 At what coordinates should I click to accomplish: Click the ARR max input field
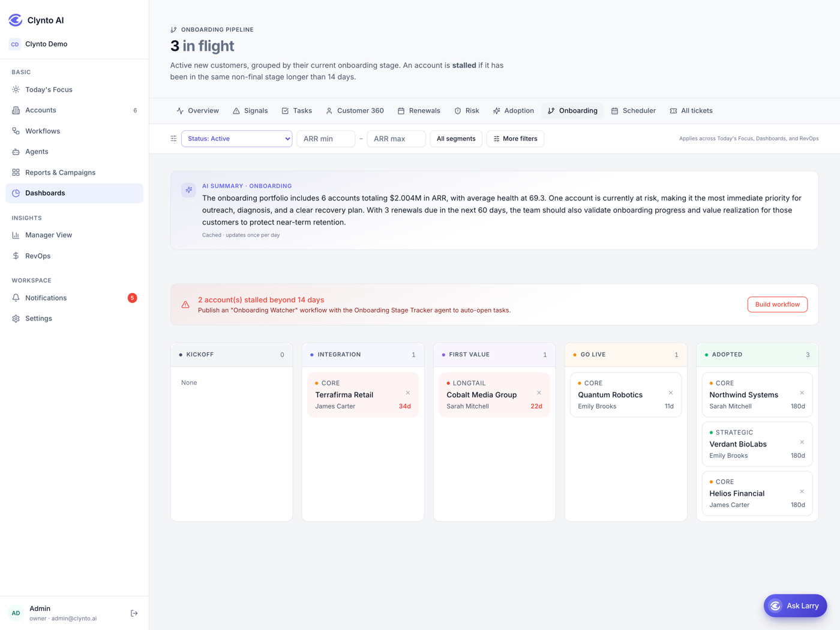click(396, 139)
